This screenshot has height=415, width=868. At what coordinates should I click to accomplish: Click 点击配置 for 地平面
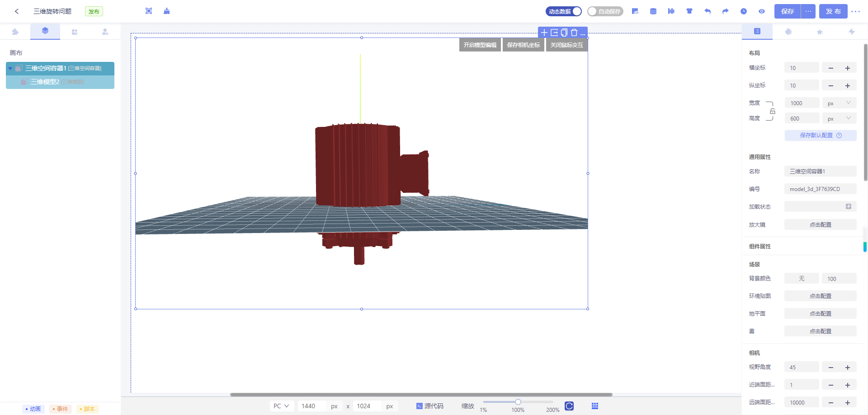pyautogui.click(x=821, y=314)
